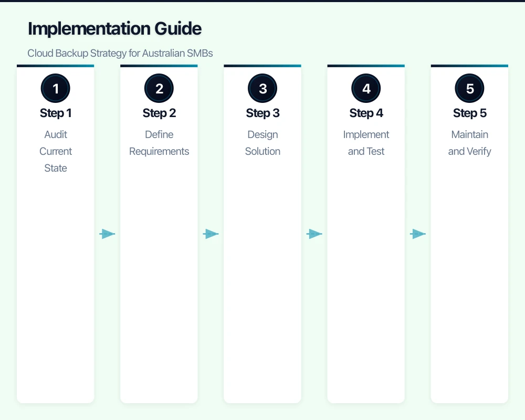Screen dimensions: 525x420
Task: Click the arrow between Step 4 and Step 5
Action: (417, 234)
